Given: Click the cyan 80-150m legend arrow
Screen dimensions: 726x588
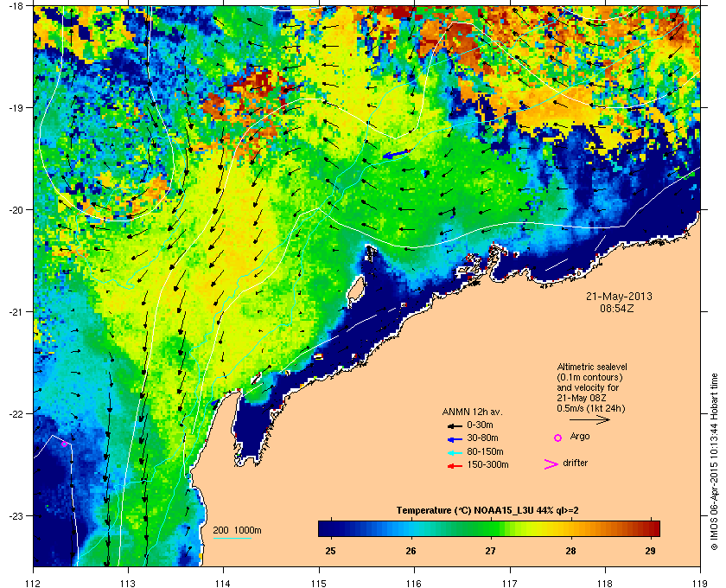Looking at the screenshot, I should pos(455,453).
